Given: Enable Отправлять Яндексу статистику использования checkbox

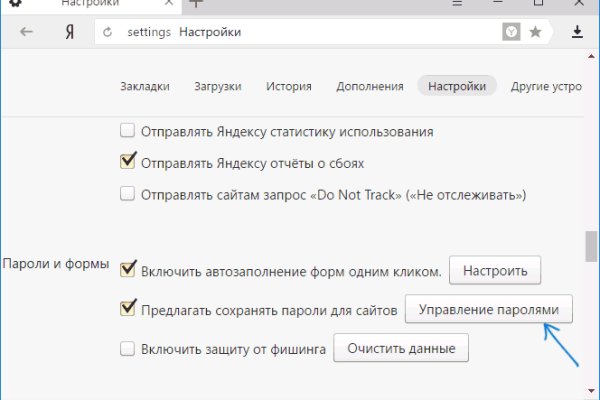Looking at the screenshot, I should [127, 131].
